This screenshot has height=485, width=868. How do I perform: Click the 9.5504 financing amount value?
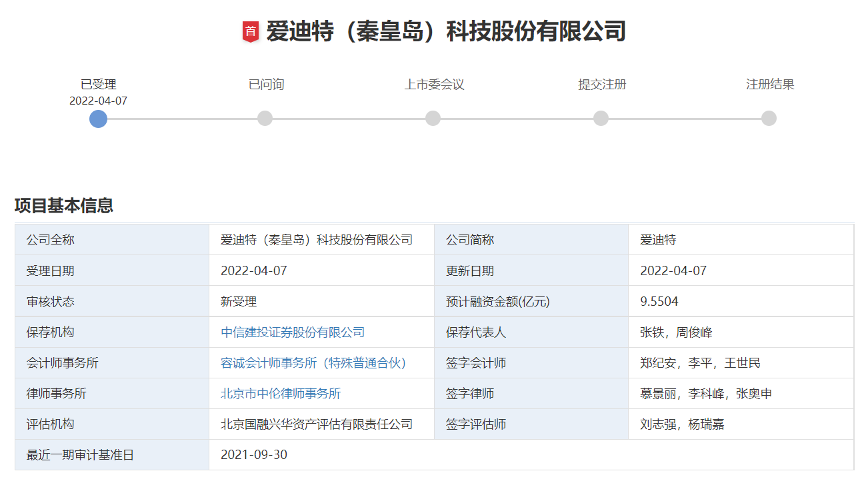click(x=659, y=302)
